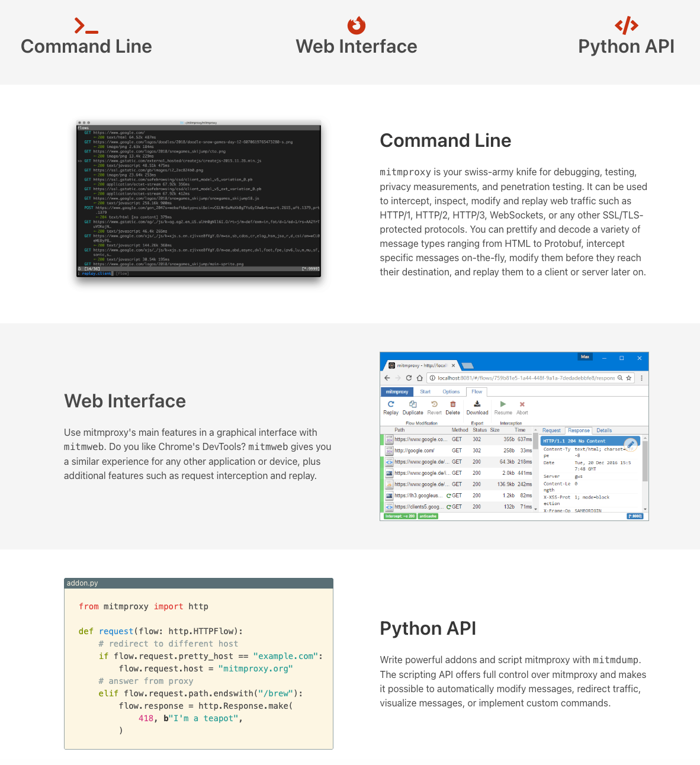Click the Abort X icon
Screen dimensions: 700x765
point(522,405)
